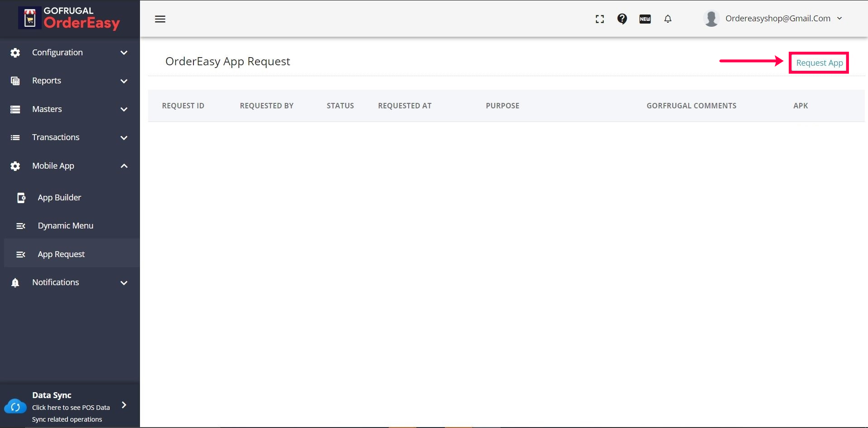
Task: Click the REQUESTED AT column header
Action: [405, 106]
